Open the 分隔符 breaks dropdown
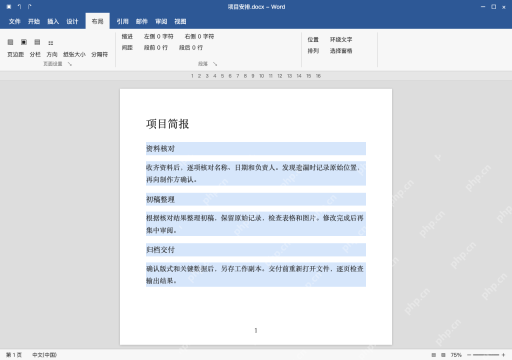 coord(99,54)
